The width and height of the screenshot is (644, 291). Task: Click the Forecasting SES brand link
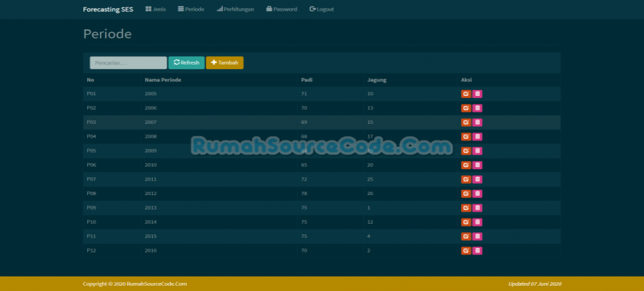108,9
